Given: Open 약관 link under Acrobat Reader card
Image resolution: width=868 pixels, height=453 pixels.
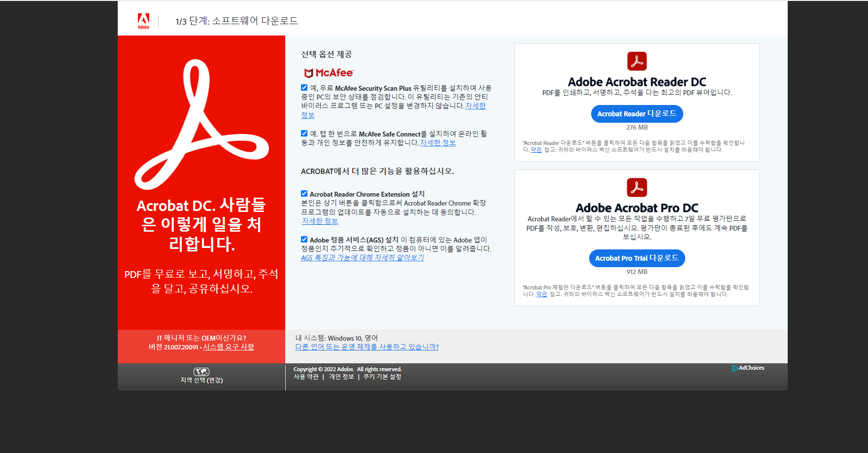Looking at the screenshot, I should pyautogui.click(x=536, y=149).
